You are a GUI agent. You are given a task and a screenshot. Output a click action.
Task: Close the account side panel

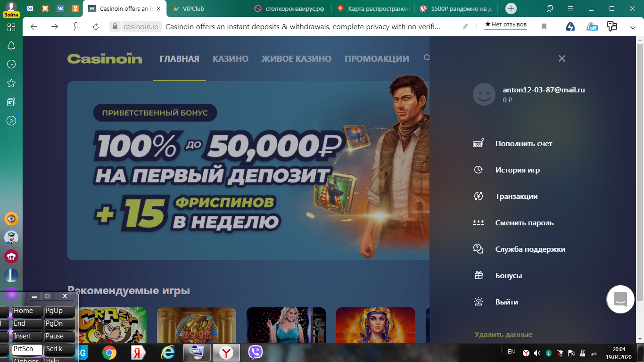[x=561, y=58]
